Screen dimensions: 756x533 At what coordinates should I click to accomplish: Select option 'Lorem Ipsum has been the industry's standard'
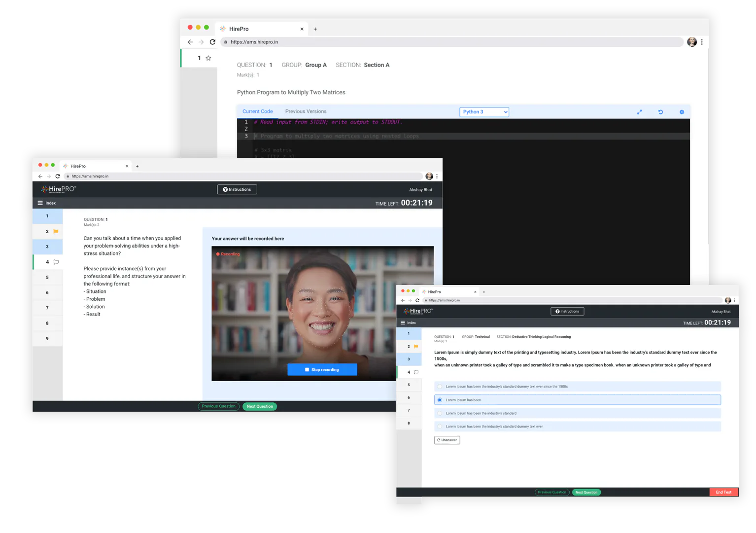[578, 413]
